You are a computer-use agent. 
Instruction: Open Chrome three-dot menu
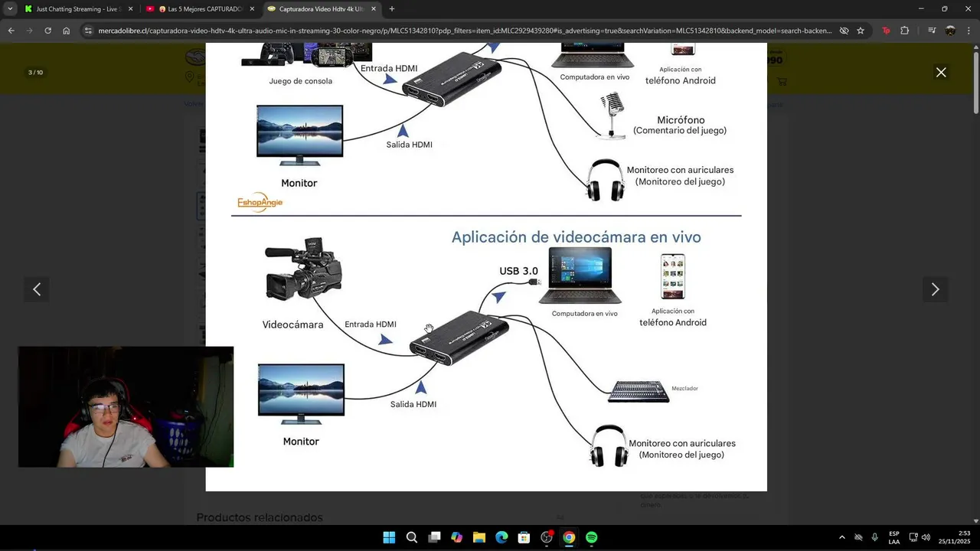point(969,31)
